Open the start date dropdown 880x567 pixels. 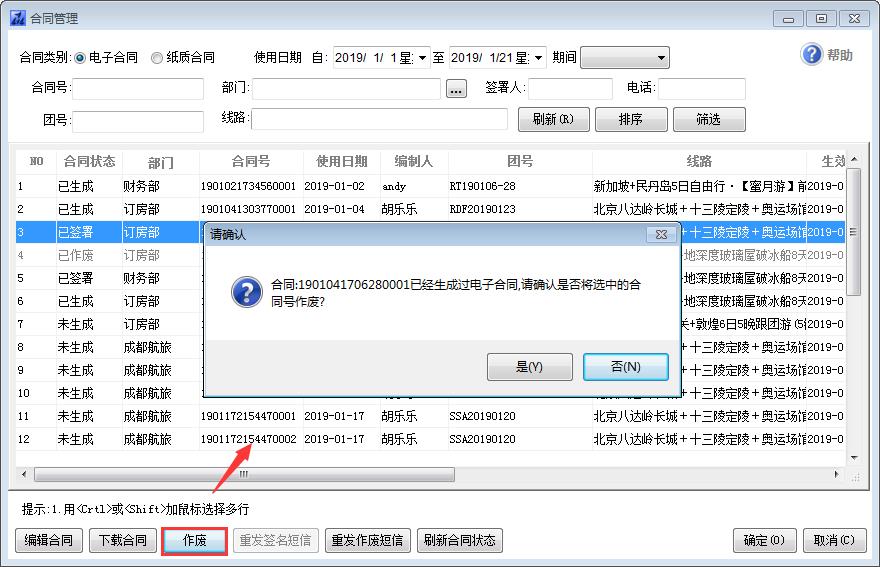point(423,58)
